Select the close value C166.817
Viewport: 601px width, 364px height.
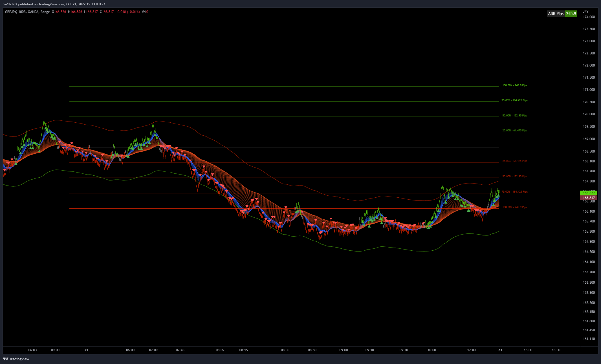(107, 12)
